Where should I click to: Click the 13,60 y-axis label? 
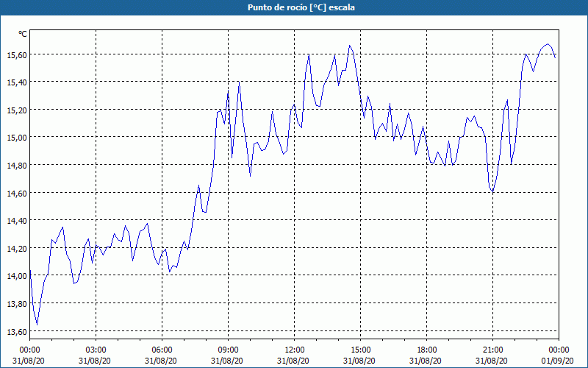(x=17, y=331)
